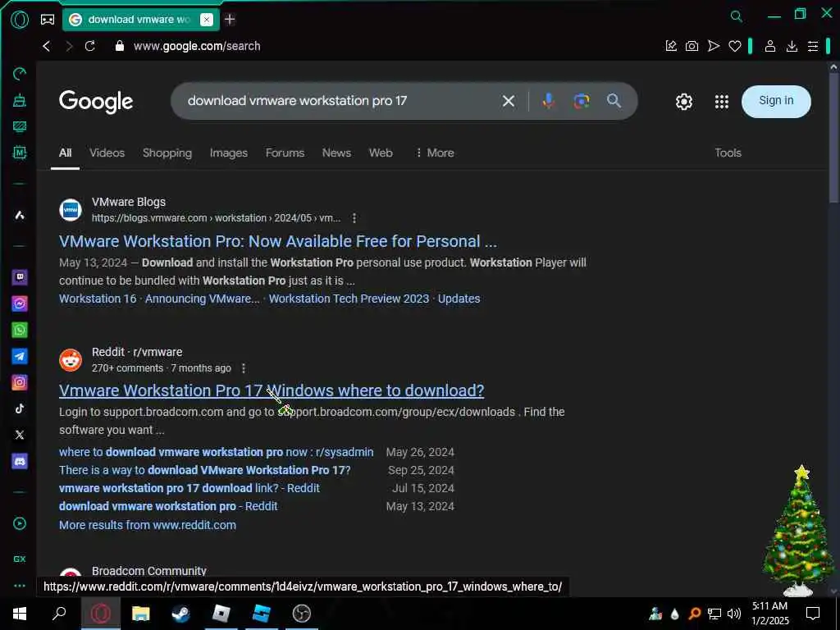Open the downloads panel
Viewport: 840px width, 630px height.
click(792, 46)
